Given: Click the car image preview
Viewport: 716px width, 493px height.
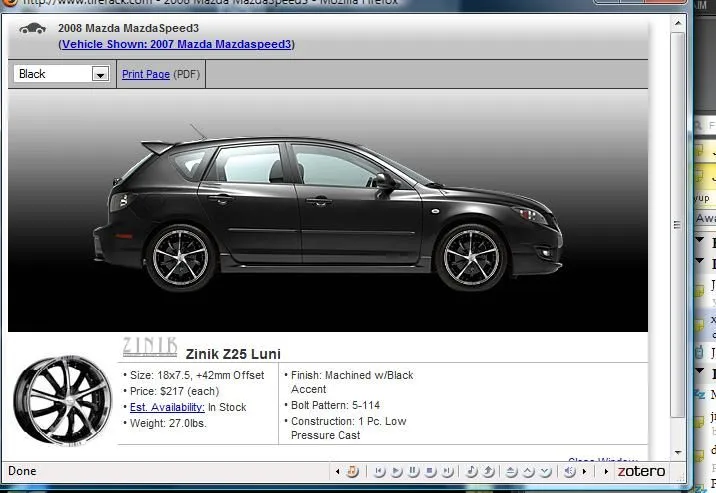Looking at the screenshot, I should click(327, 210).
